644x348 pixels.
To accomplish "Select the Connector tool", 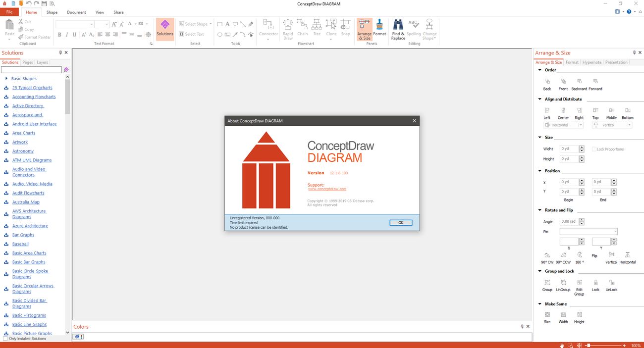I will tap(268, 28).
